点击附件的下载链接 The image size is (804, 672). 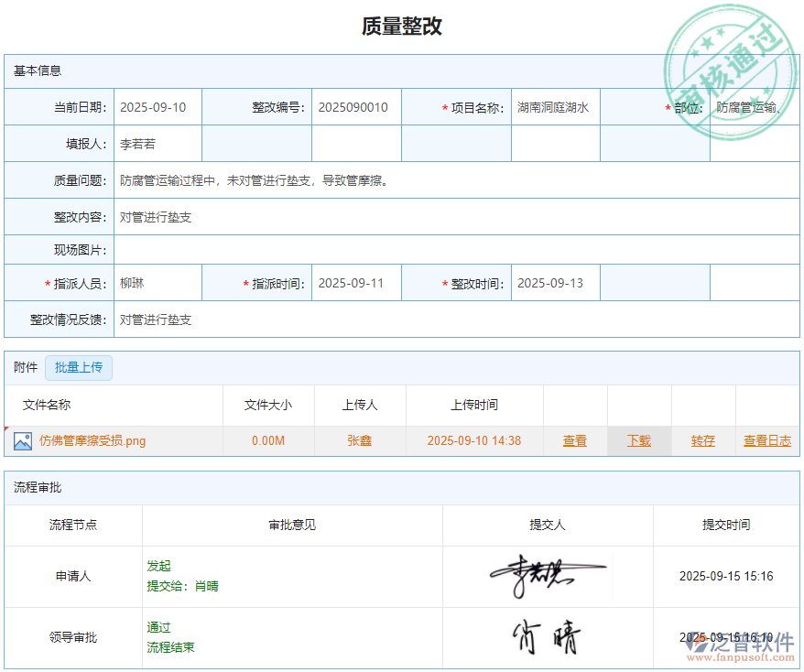pos(639,440)
